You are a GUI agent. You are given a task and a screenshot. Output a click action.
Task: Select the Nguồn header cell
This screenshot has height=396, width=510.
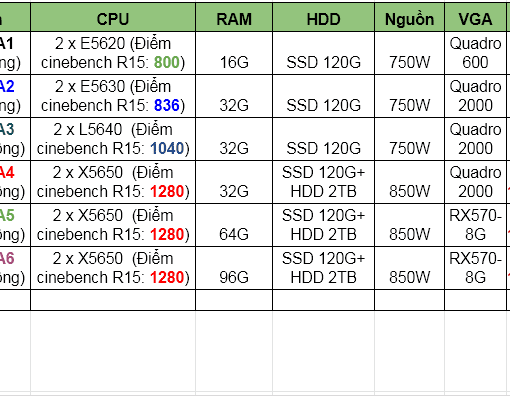coord(409,17)
